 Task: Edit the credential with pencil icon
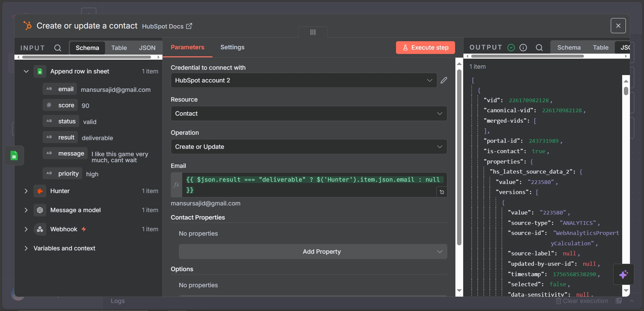[444, 80]
